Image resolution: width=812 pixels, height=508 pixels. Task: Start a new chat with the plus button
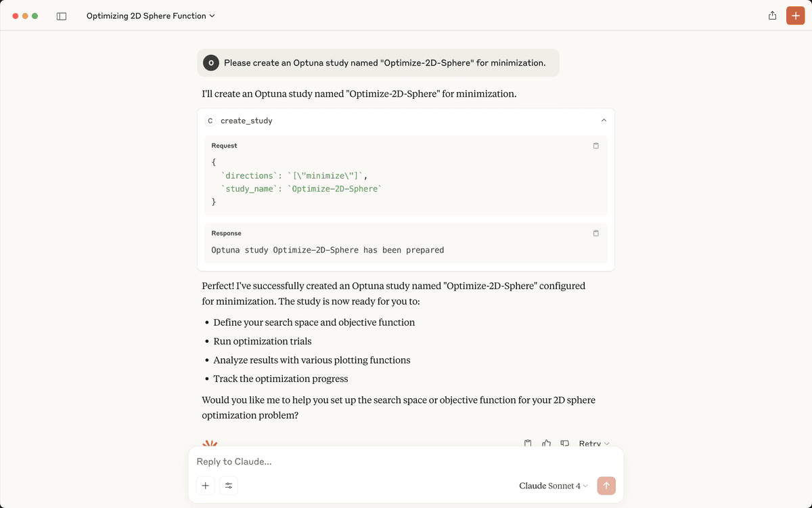pyautogui.click(x=795, y=16)
